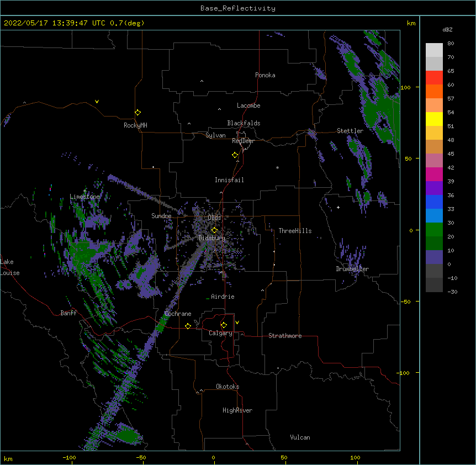Click the HighRiver city label
The height and width of the screenshot is (465, 476).
coord(237,410)
